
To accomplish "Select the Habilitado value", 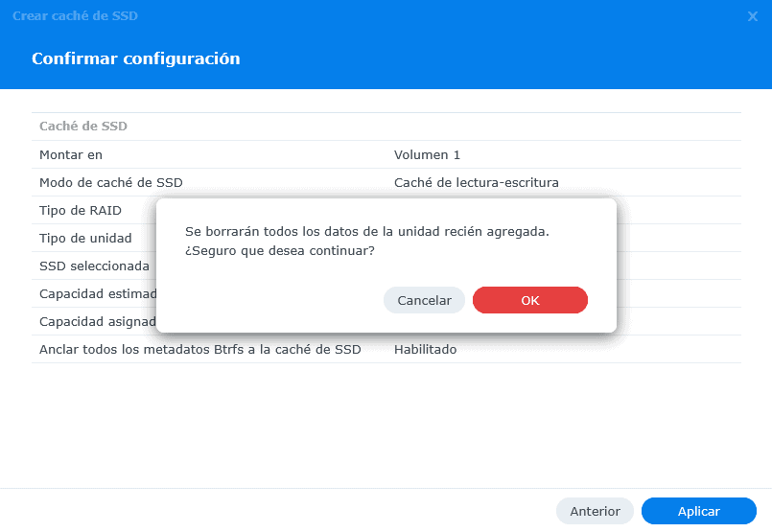I will tap(425, 349).
